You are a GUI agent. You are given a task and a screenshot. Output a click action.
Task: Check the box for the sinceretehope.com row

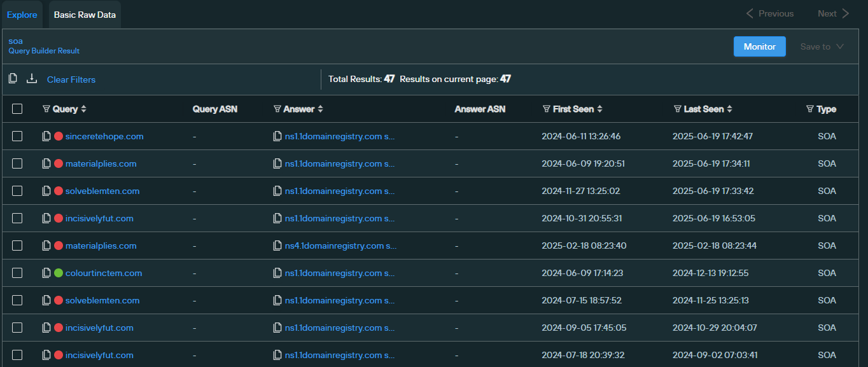pos(17,136)
